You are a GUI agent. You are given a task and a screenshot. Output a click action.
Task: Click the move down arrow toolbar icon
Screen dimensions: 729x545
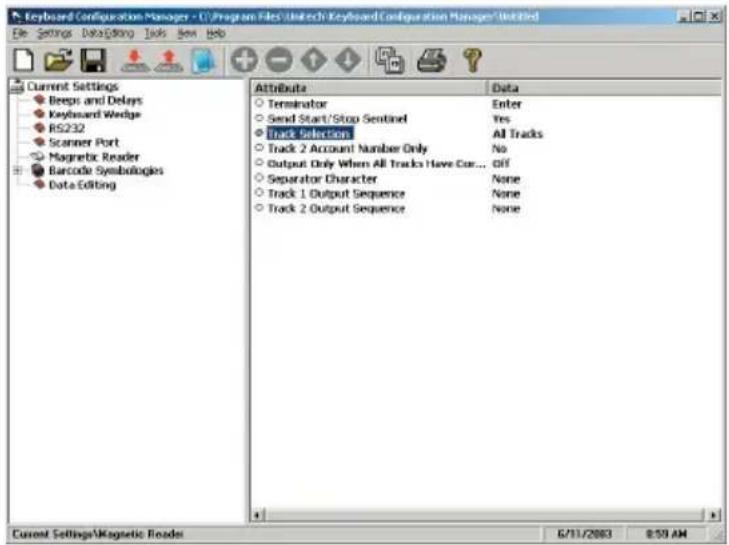[x=348, y=60]
